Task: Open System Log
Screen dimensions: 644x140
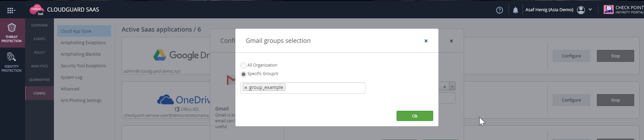Action: pos(72,77)
